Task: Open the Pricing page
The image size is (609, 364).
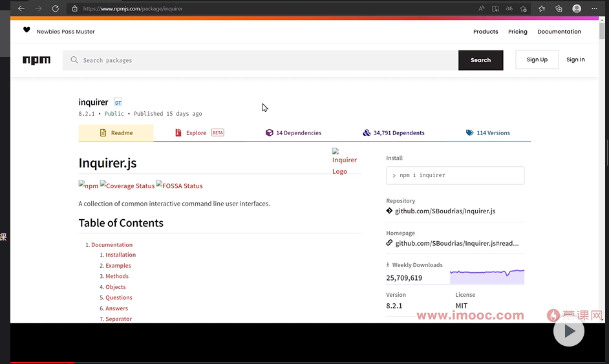Action: click(518, 32)
